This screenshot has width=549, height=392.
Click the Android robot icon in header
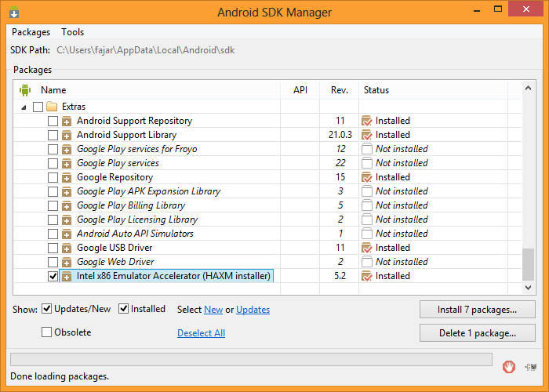click(x=24, y=90)
